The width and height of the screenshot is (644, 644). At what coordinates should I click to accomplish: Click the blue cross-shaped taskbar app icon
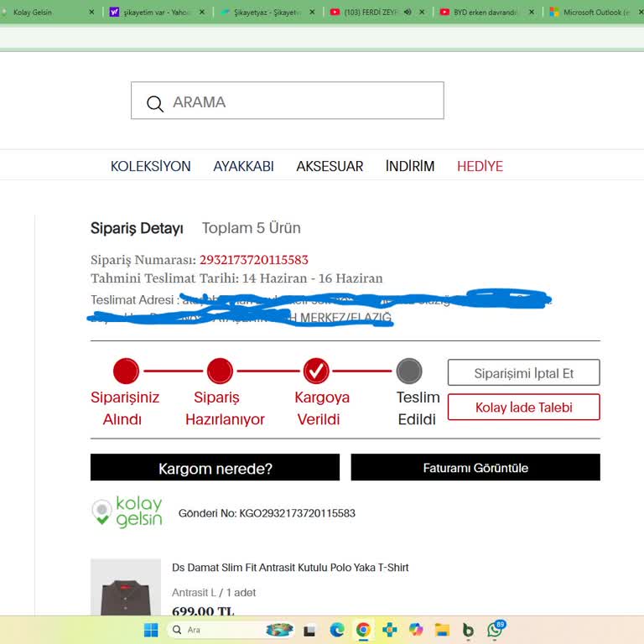pyautogui.click(x=389, y=630)
